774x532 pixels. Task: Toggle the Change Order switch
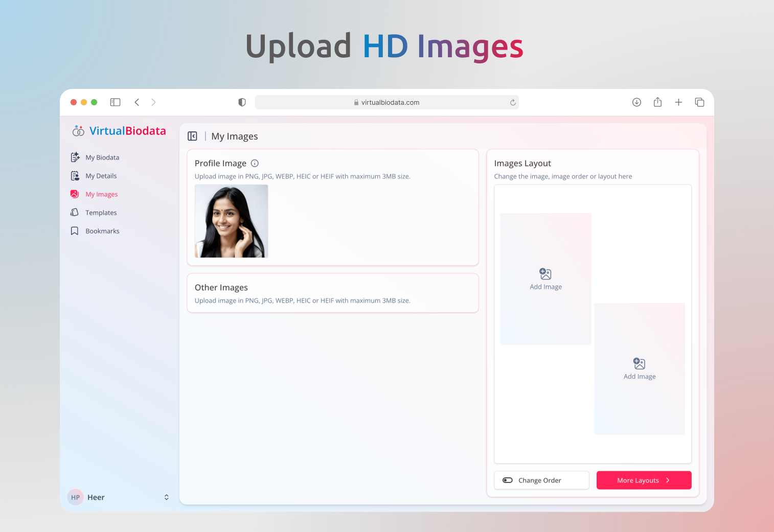507,480
